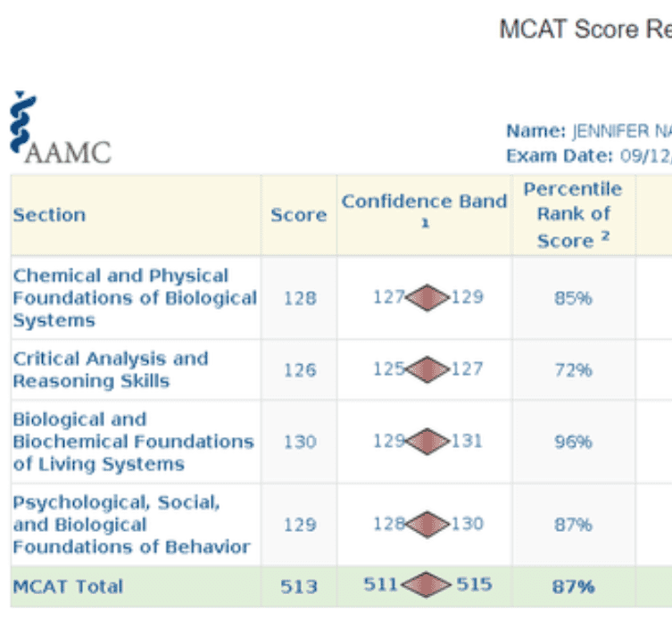Select Chemical and Physical Foundations section name
Viewport: 672px width, 621px height.
click(x=134, y=298)
